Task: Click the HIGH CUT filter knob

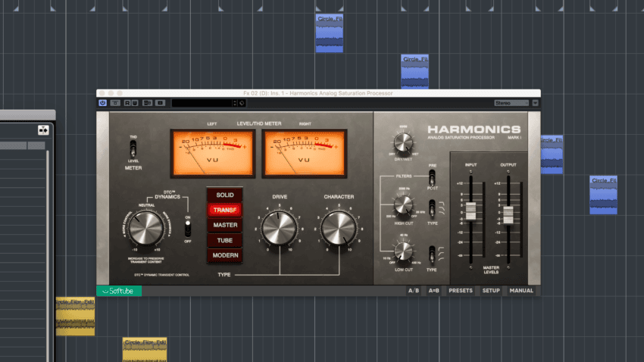Action: click(x=403, y=204)
